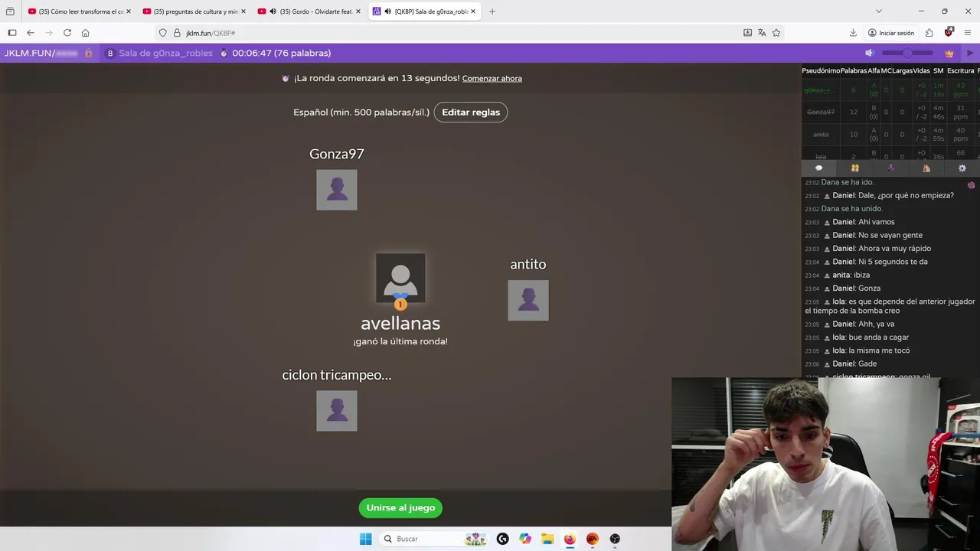This screenshot has height=551, width=980.
Task: Close the 'preguntas de cultura' tab
Action: tap(243, 11)
